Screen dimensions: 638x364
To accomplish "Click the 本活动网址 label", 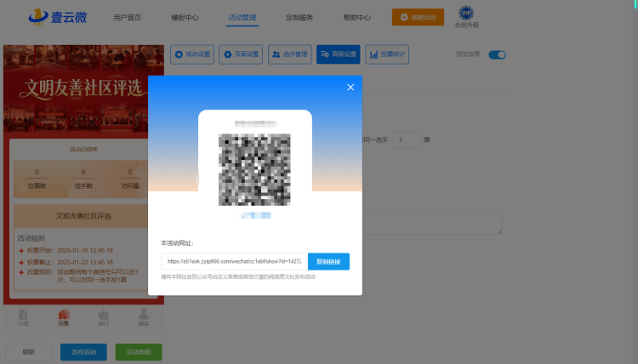I will 177,243.
